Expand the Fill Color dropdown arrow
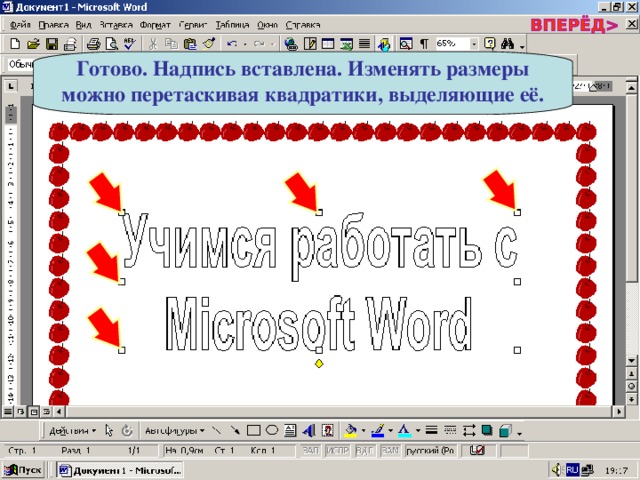Image resolution: width=640 pixels, height=480 pixels. click(x=363, y=431)
